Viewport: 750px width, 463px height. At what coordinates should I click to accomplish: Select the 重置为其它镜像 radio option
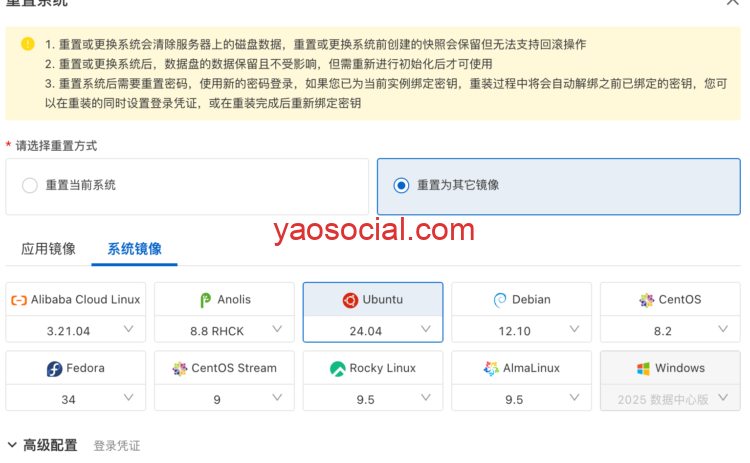coord(401,185)
